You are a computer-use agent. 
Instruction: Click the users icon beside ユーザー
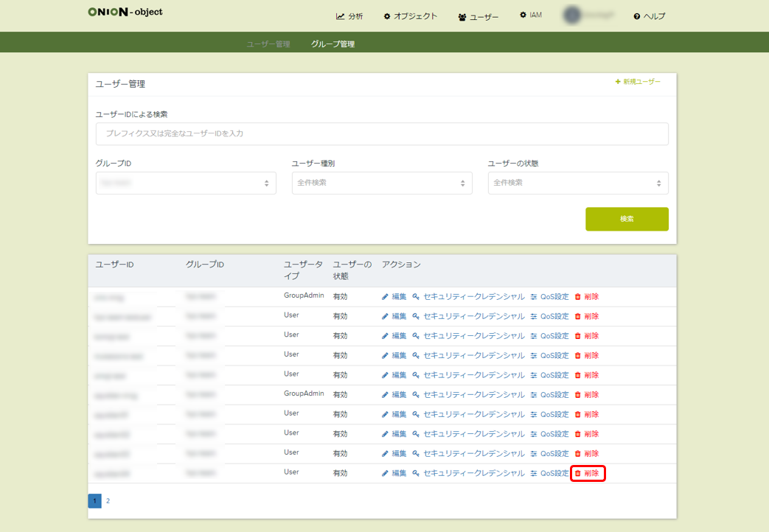point(462,17)
